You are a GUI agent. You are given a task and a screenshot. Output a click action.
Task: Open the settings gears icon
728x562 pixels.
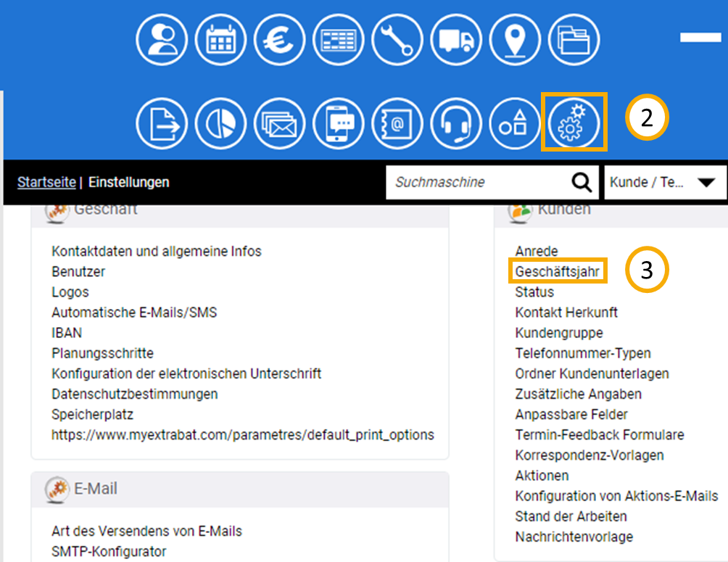tap(574, 123)
